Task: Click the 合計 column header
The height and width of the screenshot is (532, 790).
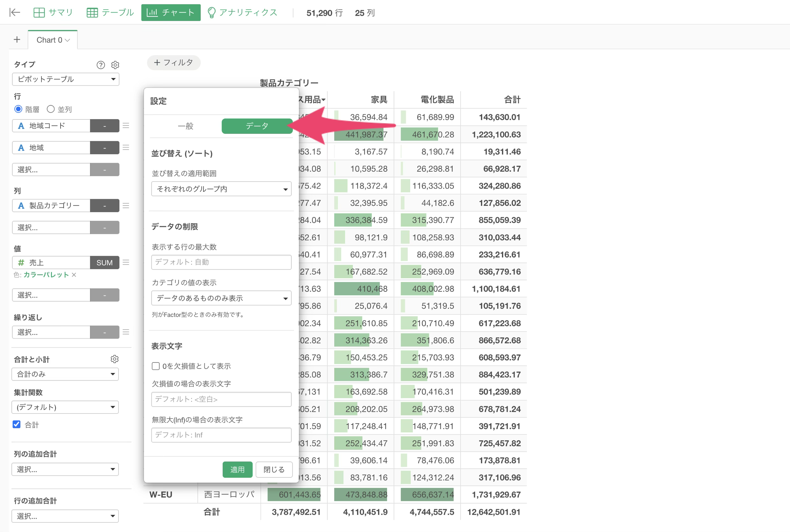Action: [x=512, y=100]
